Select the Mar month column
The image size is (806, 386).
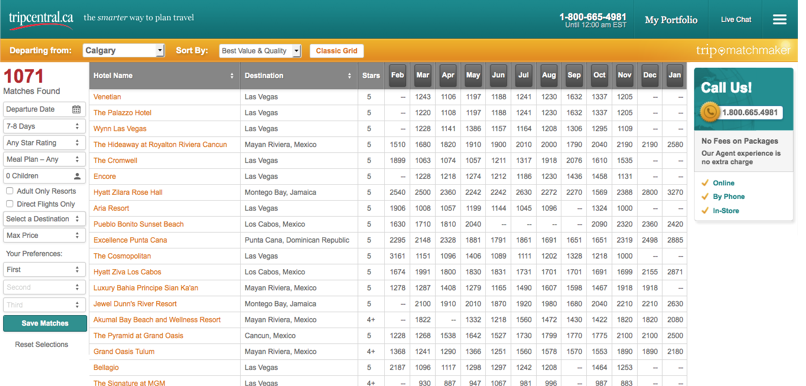click(423, 75)
